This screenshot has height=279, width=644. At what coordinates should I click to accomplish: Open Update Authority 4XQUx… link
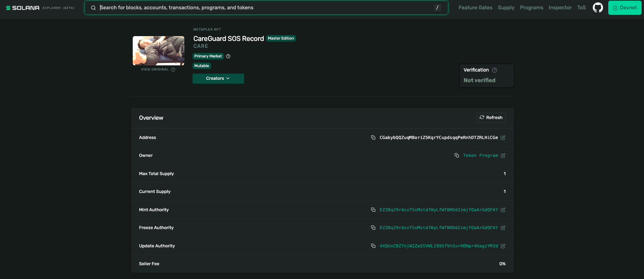click(439, 246)
